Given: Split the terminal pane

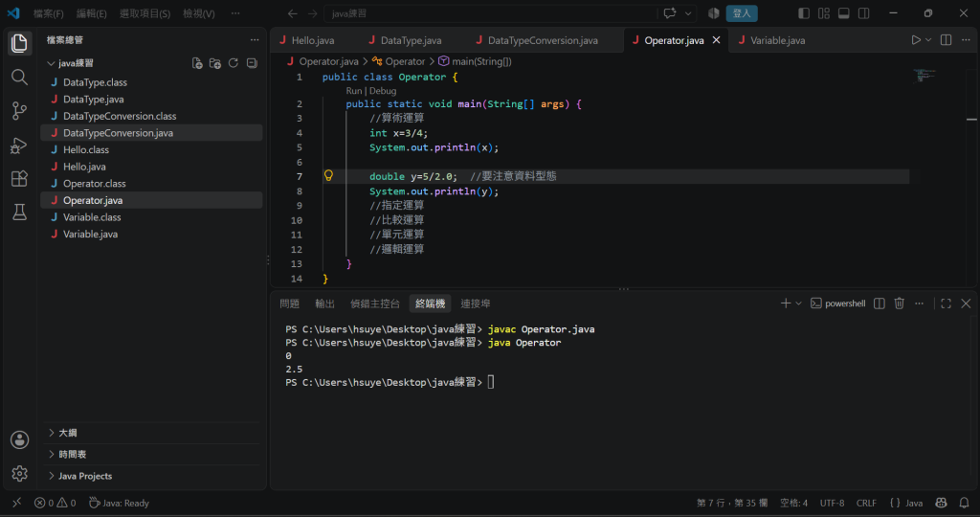Looking at the screenshot, I should pos(879,303).
